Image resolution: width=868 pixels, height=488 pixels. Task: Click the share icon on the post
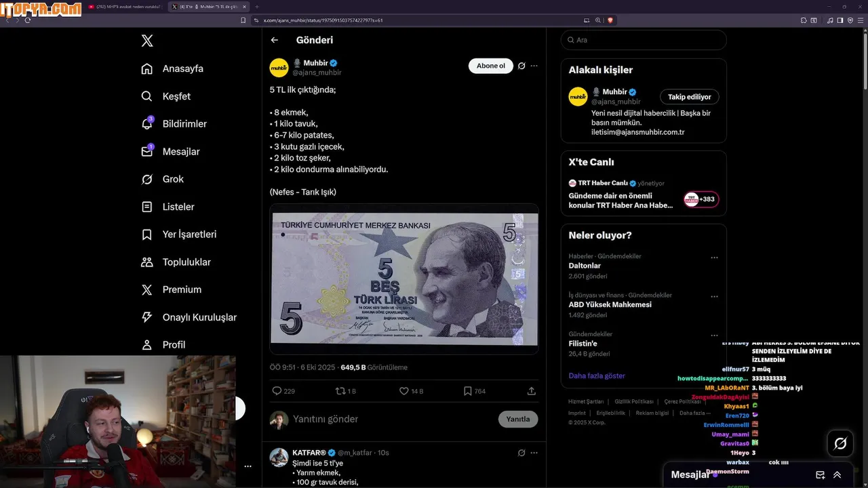click(532, 391)
